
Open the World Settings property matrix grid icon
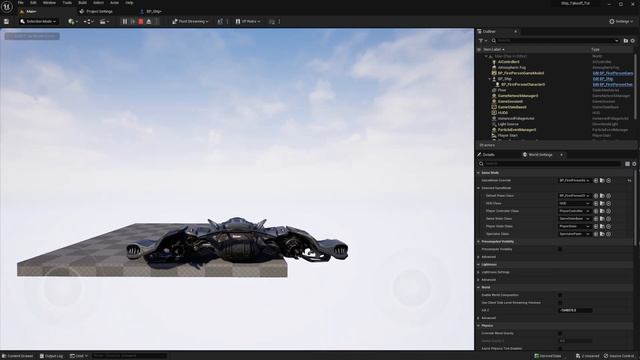click(x=627, y=164)
